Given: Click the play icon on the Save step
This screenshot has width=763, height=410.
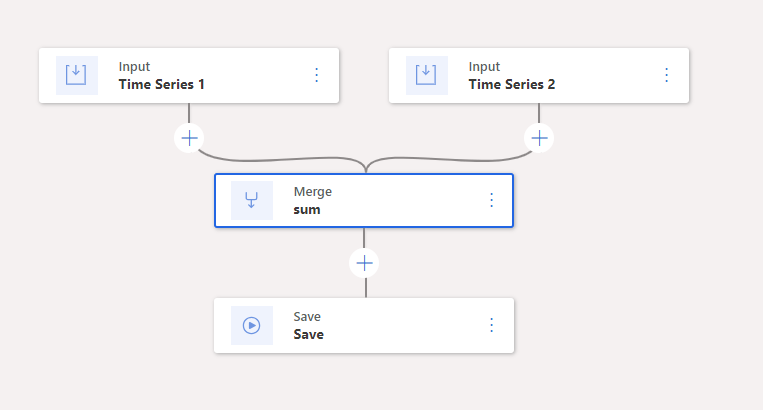Looking at the screenshot, I should pos(252,325).
